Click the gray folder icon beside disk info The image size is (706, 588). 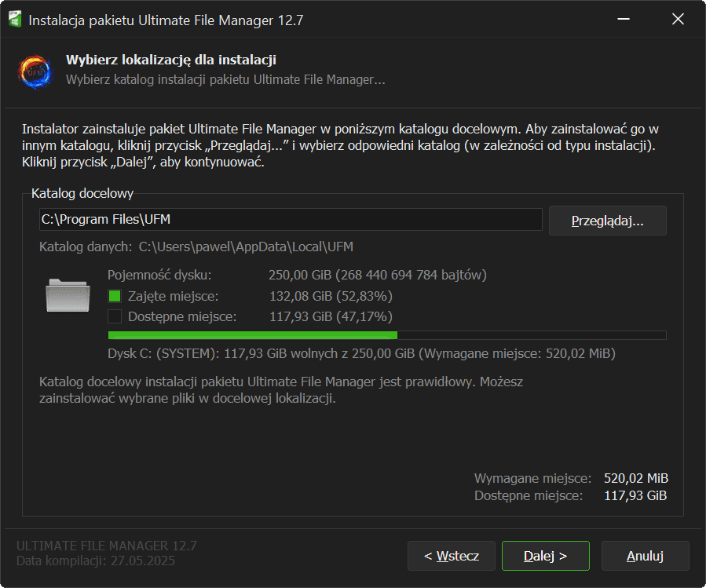tap(68, 297)
